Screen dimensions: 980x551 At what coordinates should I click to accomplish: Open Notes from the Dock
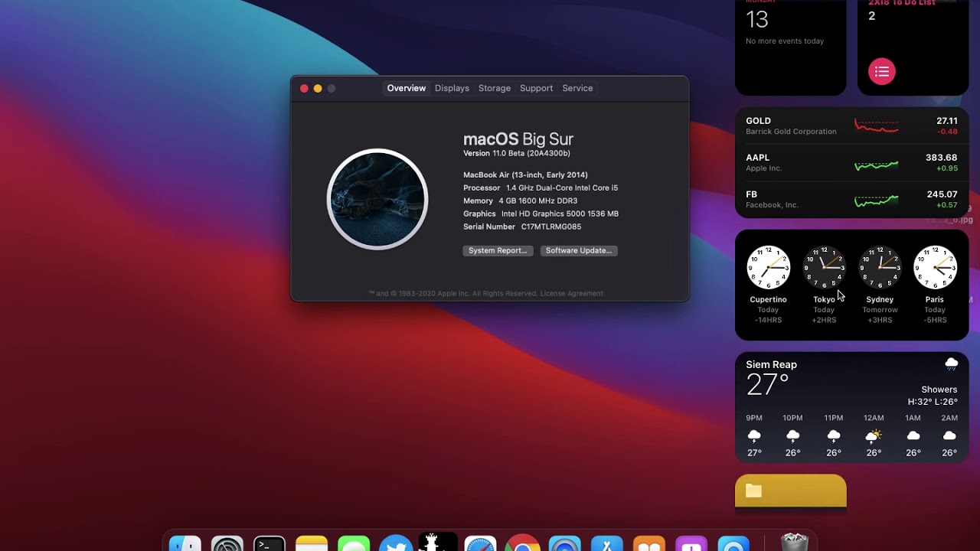(x=312, y=543)
